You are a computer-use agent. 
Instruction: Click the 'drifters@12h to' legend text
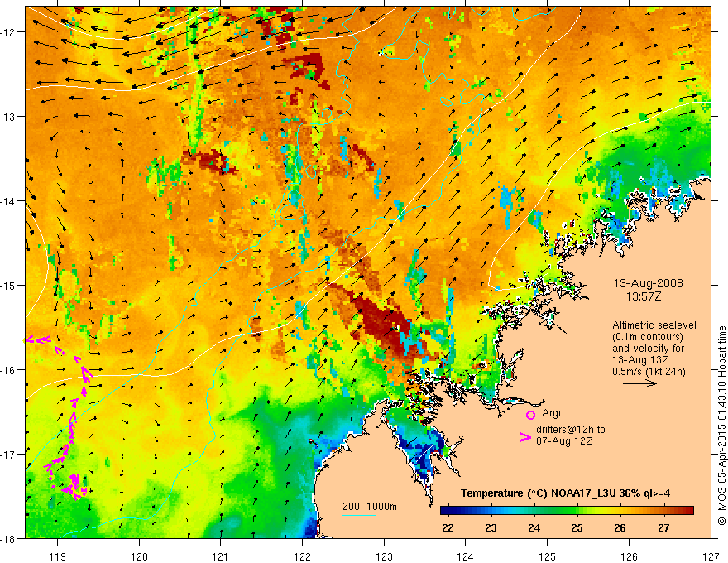point(571,430)
